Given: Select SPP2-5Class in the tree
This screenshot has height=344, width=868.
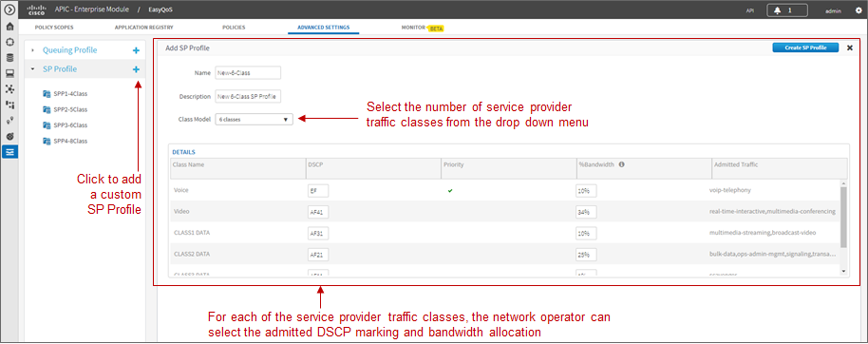Looking at the screenshot, I should click(70, 109).
